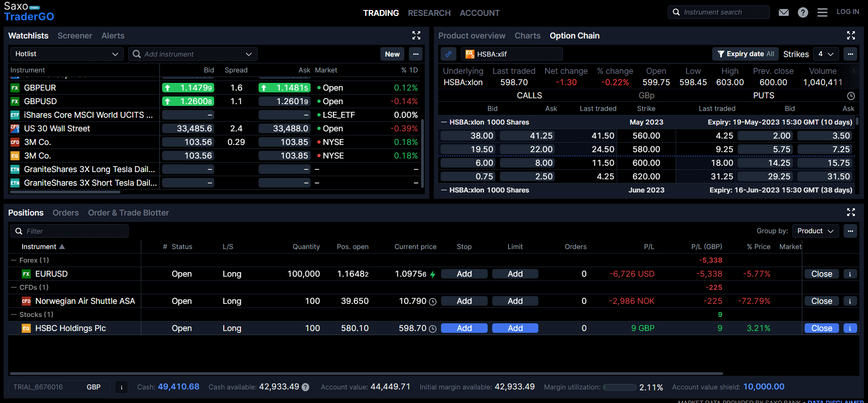The image size is (868, 403).
Task: Sort positions by Instrument column
Action: 43,247
